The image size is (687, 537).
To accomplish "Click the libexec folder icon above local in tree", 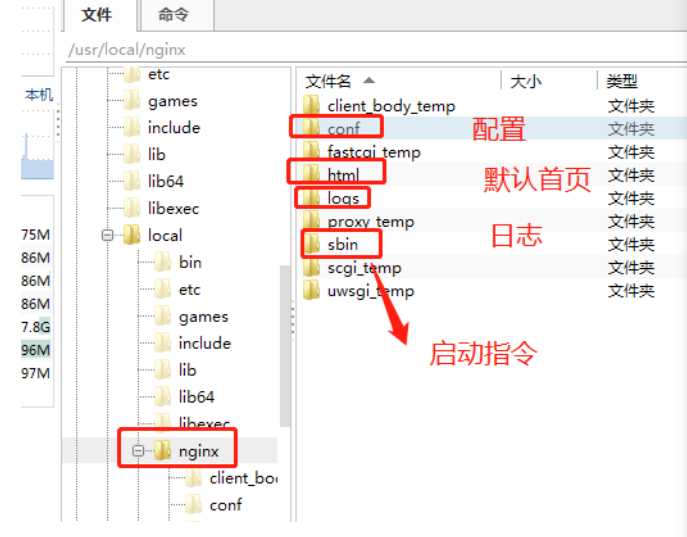I will pyautogui.click(x=131, y=208).
